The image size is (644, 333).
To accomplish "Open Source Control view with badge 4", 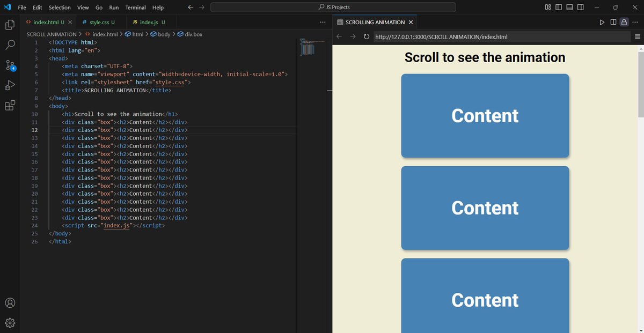I will click(x=10, y=65).
